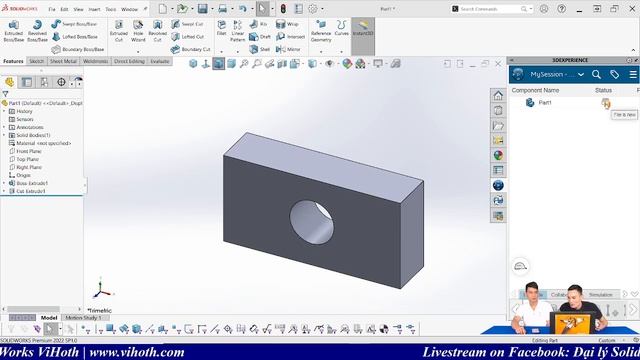Open the FeatureManager design tree tab
Screen dimensions: 640x360
pyautogui.click(x=9, y=82)
